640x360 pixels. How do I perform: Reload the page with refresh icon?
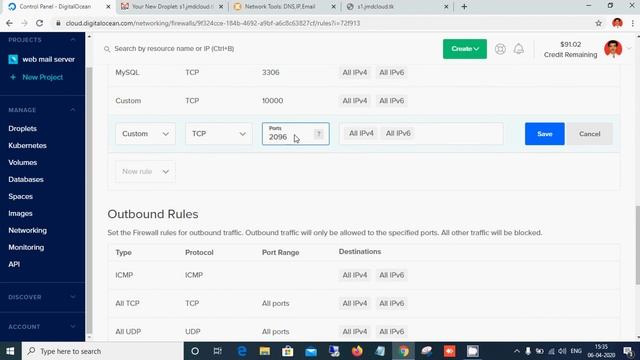39,23
